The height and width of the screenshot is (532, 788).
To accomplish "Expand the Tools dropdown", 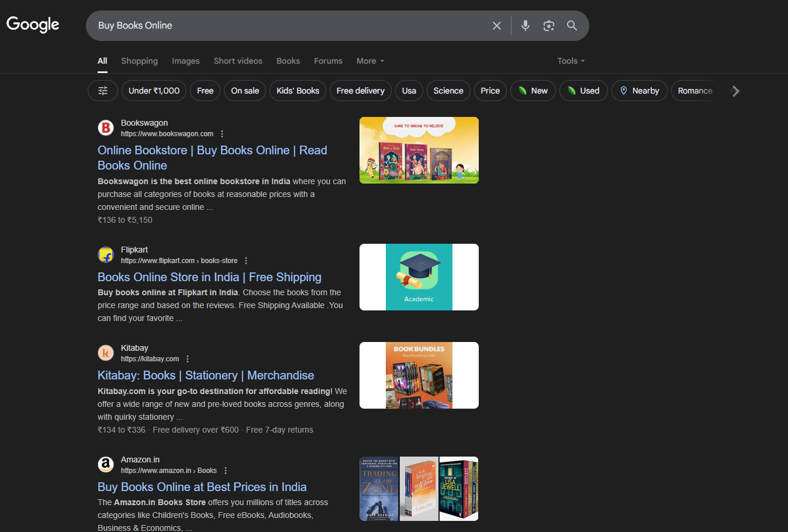I will pyautogui.click(x=571, y=61).
